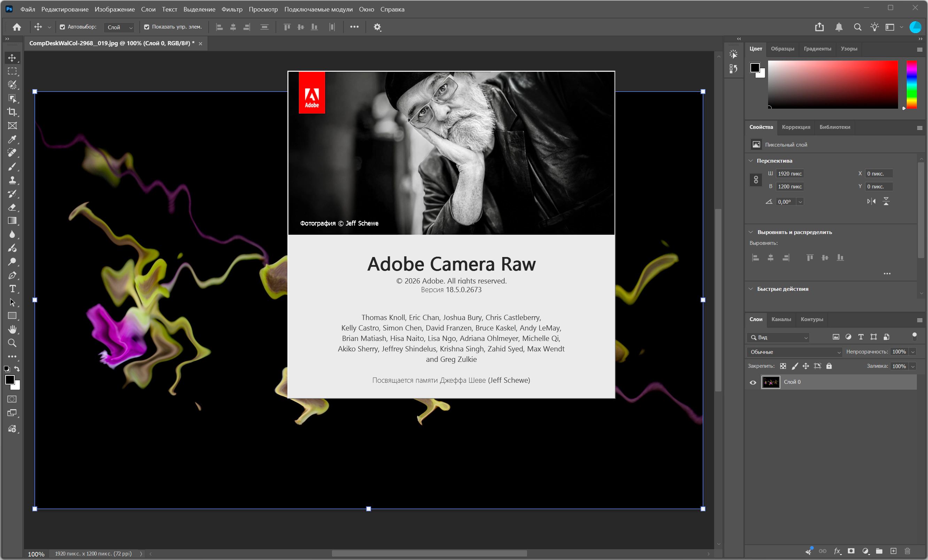Open the notifications bell

(x=839, y=27)
